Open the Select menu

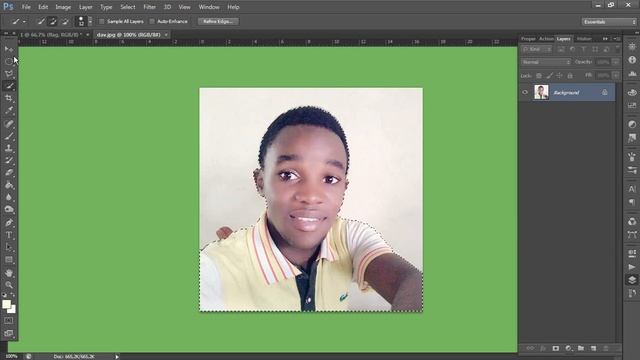127,7
